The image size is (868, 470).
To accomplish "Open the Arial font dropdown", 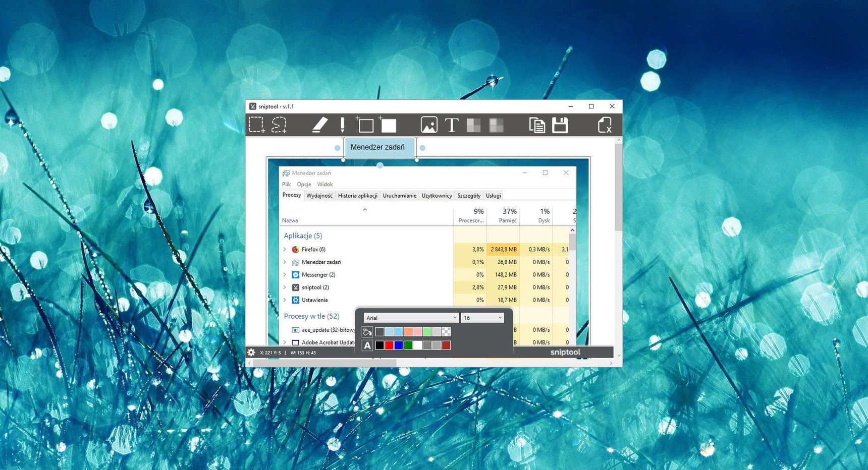I will pos(411,318).
